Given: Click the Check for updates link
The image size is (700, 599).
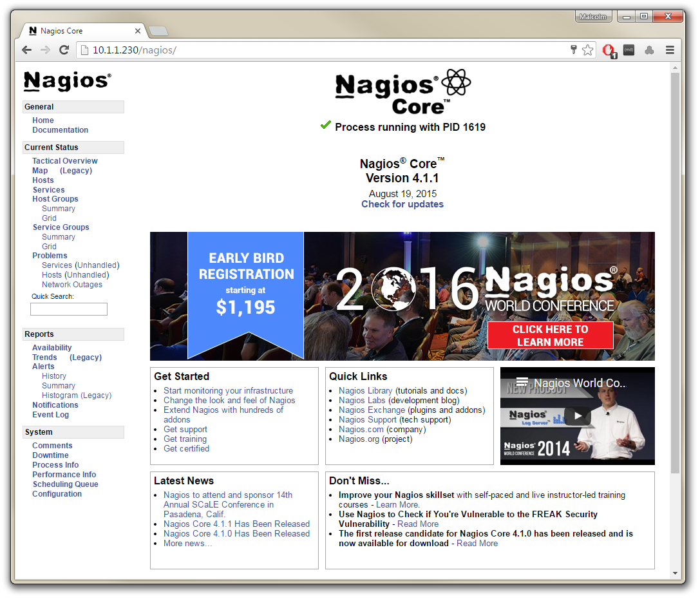Looking at the screenshot, I should coord(402,204).
